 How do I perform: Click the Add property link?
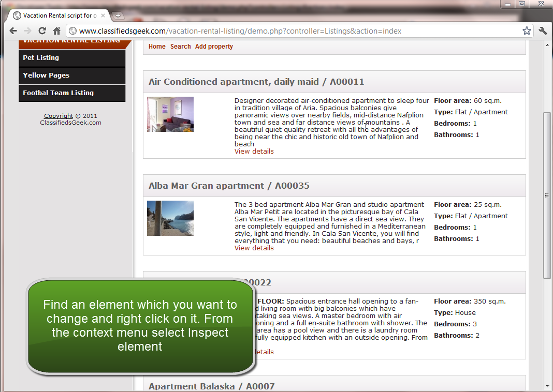point(214,47)
